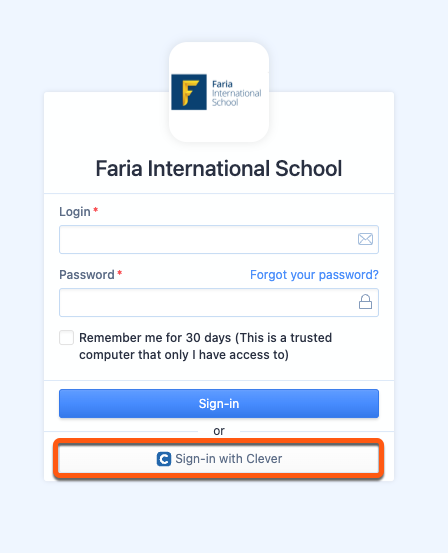Click the padlock icon in Password field

pyautogui.click(x=365, y=302)
